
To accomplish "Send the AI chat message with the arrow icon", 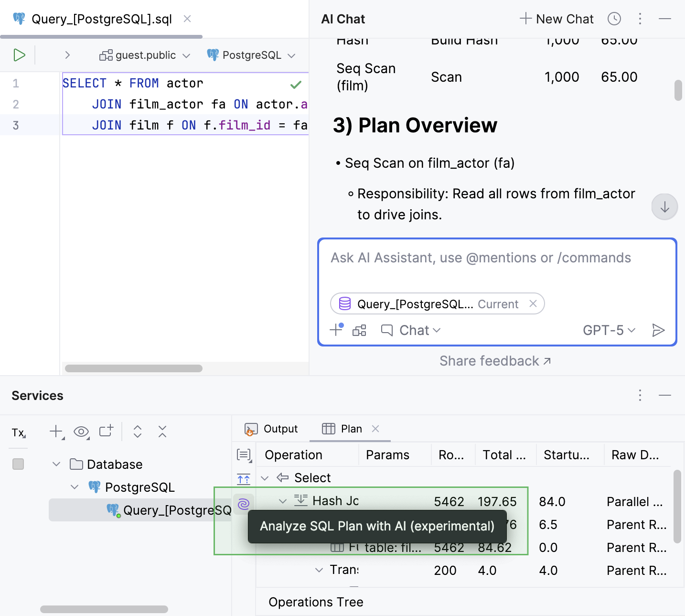I will (659, 330).
